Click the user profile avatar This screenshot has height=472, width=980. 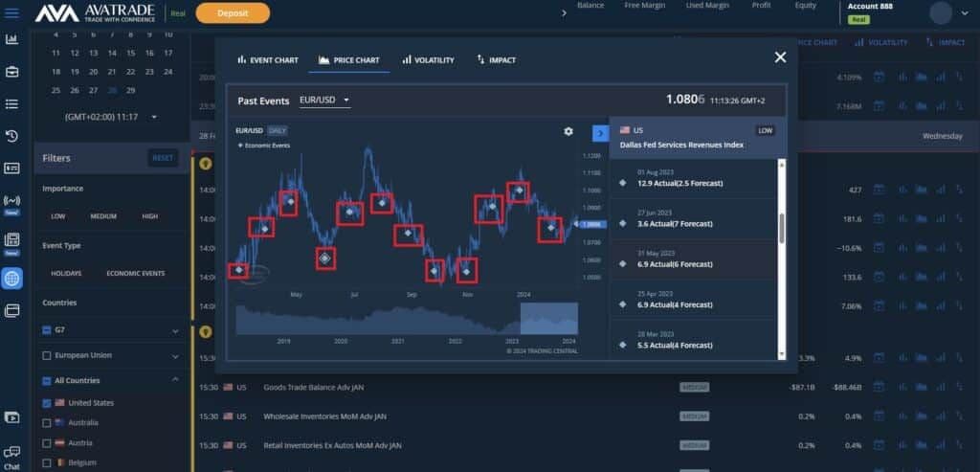(941, 12)
